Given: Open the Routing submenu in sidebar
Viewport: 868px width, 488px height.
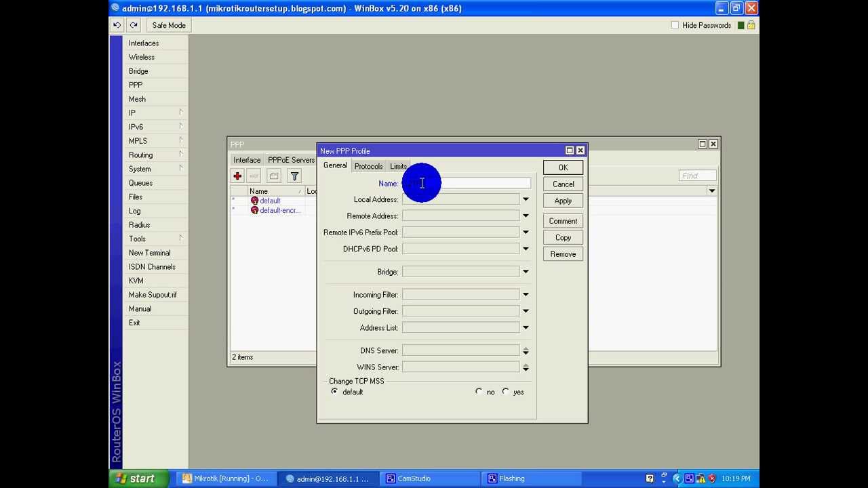Looking at the screenshot, I should click(x=140, y=155).
